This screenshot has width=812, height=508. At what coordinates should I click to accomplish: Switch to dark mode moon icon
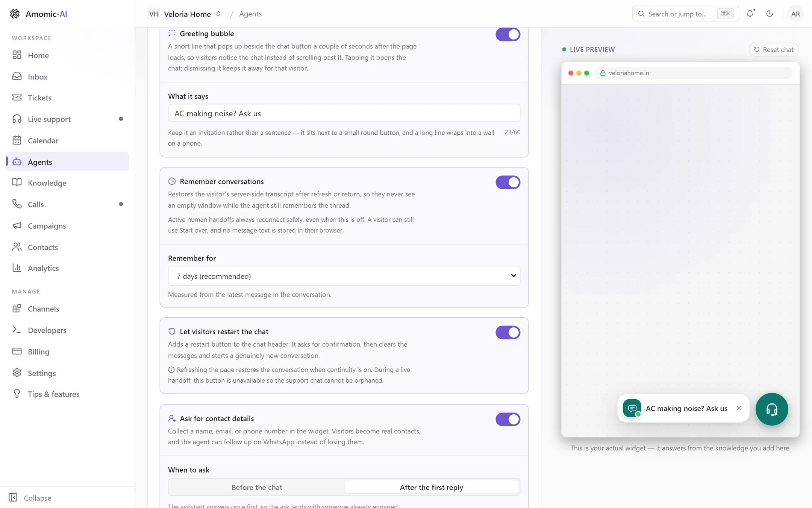[770, 14]
